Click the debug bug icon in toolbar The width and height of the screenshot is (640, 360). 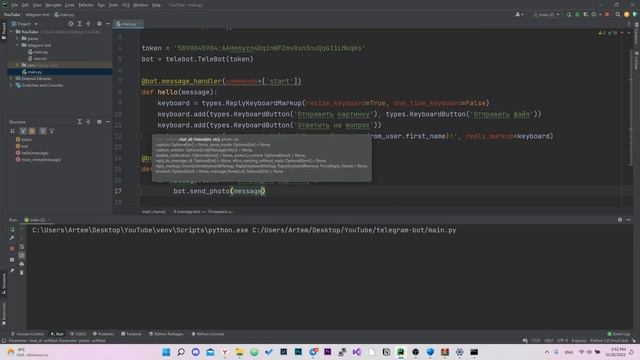click(578, 14)
